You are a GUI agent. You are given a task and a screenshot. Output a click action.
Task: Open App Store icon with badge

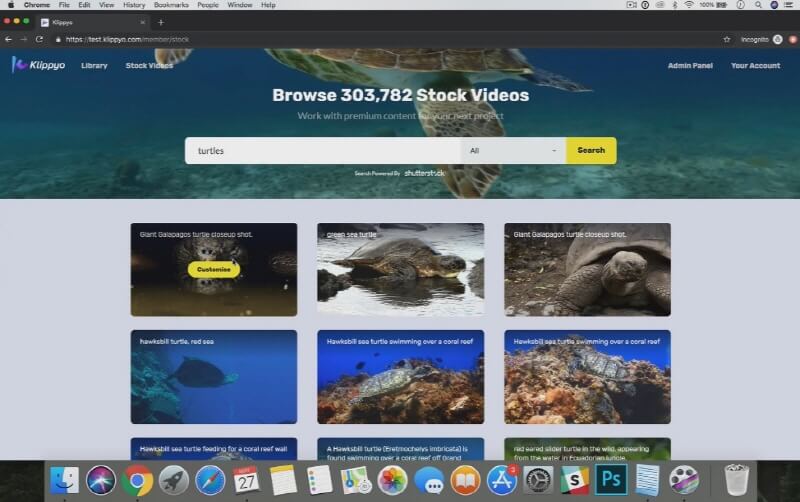point(502,480)
